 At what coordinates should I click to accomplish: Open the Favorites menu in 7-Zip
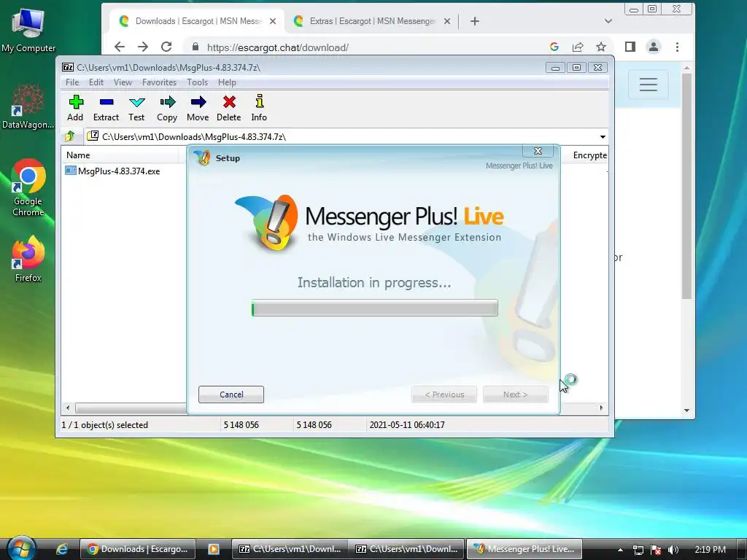[x=159, y=82]
